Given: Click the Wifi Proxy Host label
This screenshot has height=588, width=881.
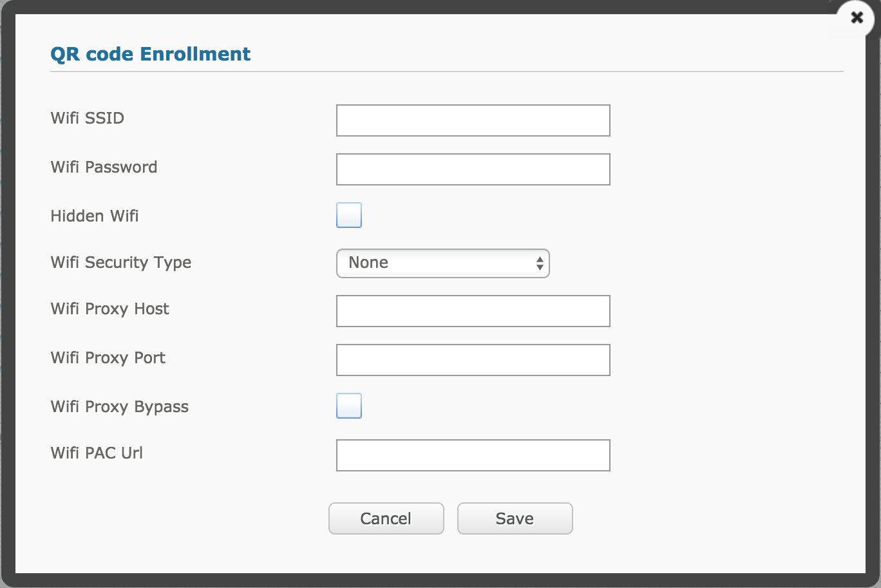Looking at the screenshot, I should click(110, 309).
